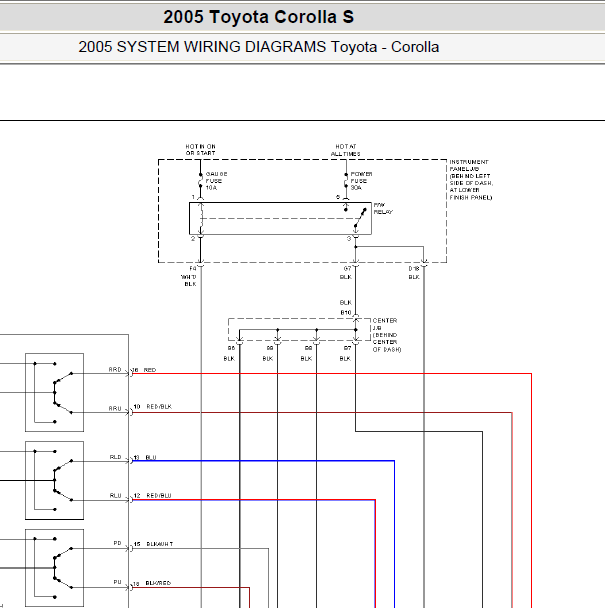Viewport: 605px width, 608px height.
Task: Click the "2005 SYSTEM WIRING DIAGRAMS Toyota - Corolla" subtitle
Action: [259, 47]
